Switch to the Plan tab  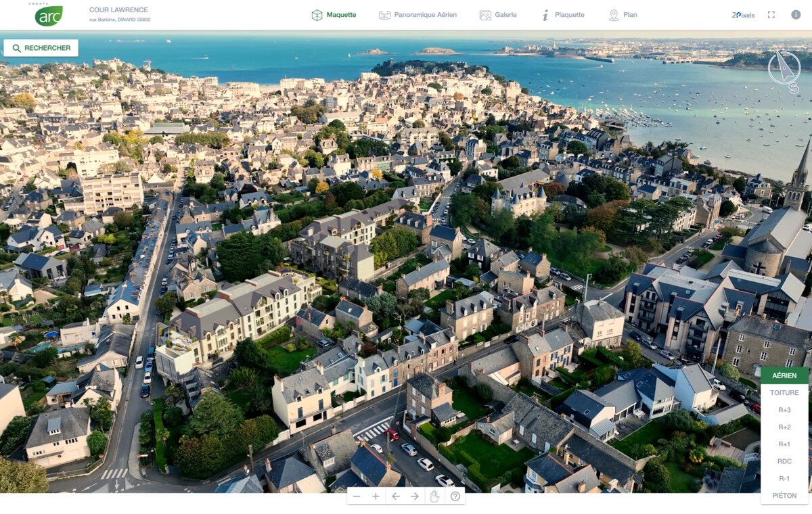623,15
